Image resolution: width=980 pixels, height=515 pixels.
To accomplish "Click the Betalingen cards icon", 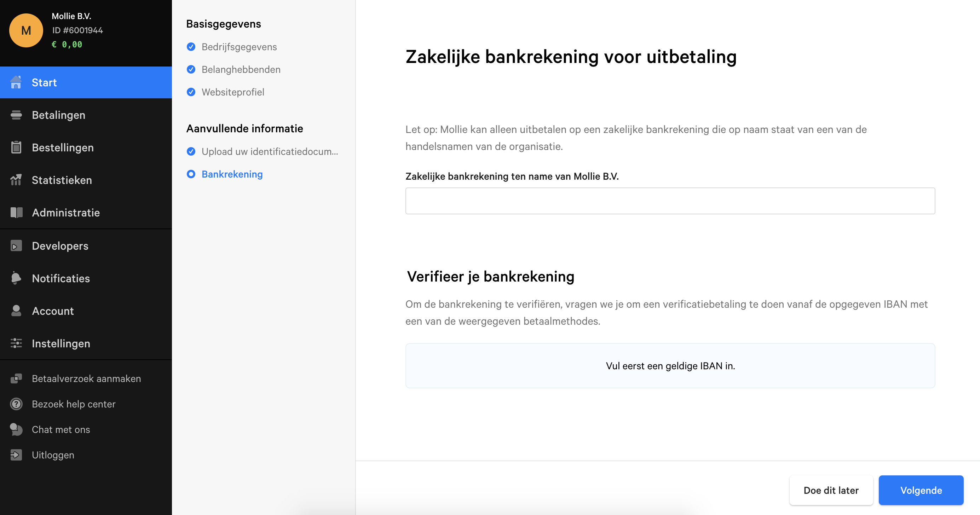I will [x=16, y=115].
